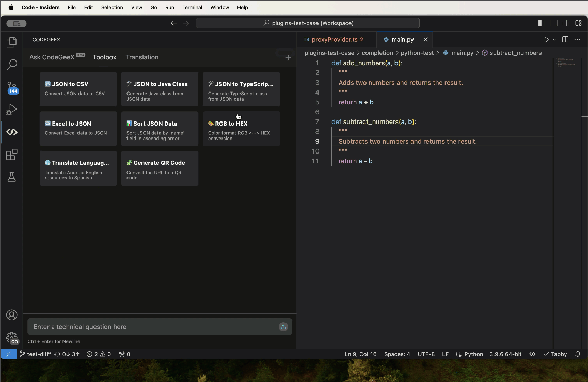Select Python language mode in status bar
The height and width of the screenshot is (382, 588).
point(473,354)
